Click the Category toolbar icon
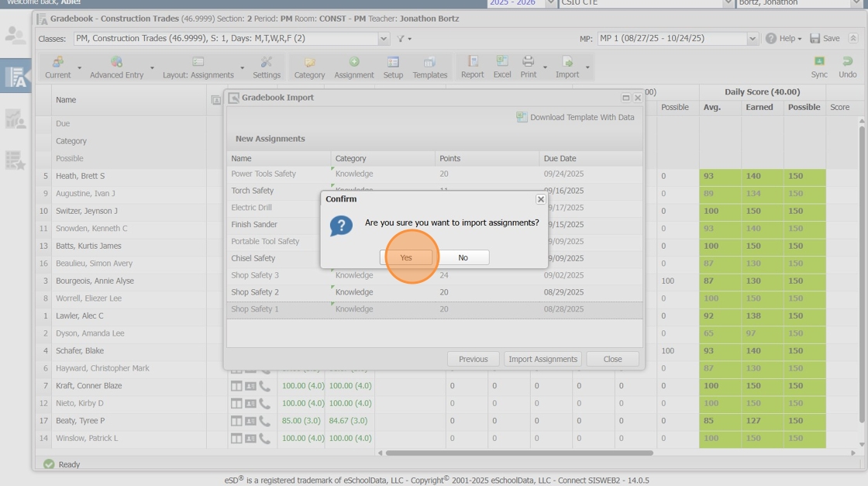The height and width of the screenshot is (486, 868). (309, 67)
